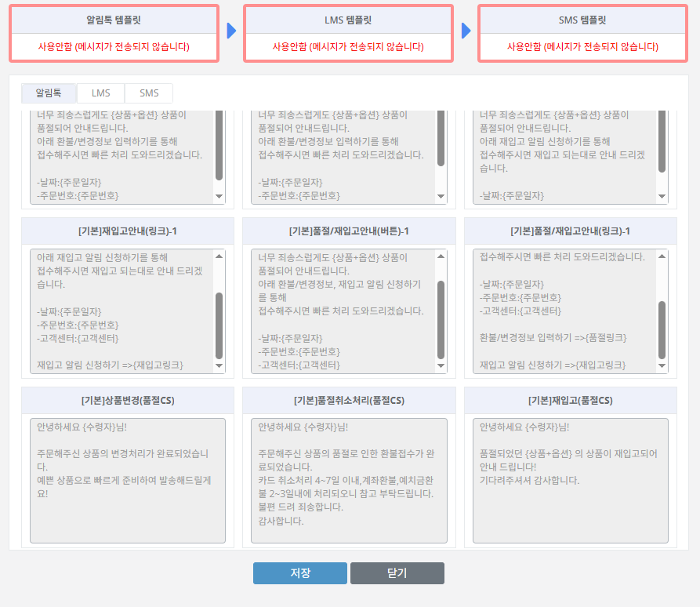Switch to the SMS tab

(148, 93)
